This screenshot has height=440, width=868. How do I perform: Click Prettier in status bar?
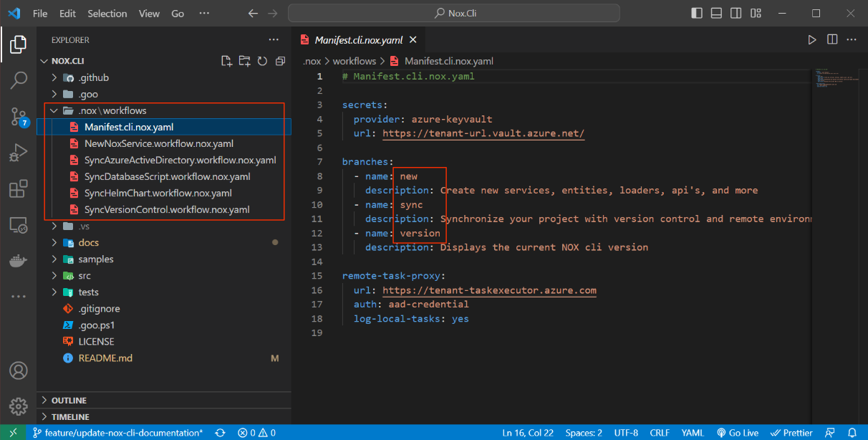click(791, 433)
